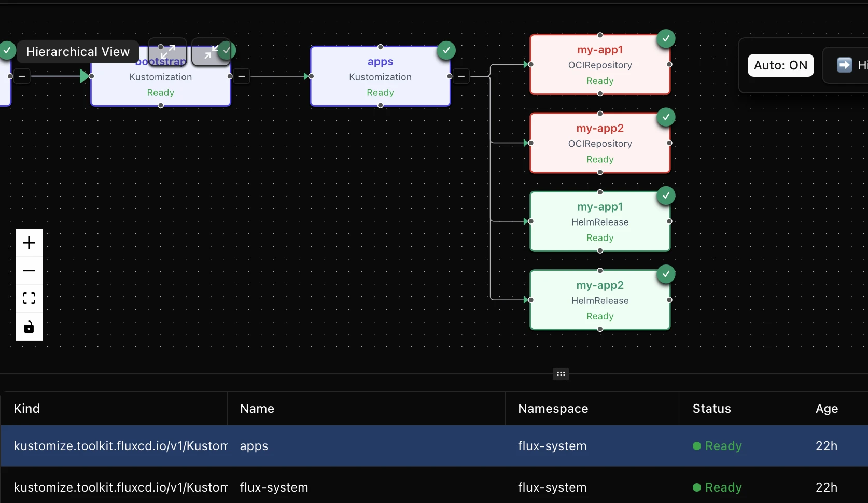Toggle the lock icon in the graph controls
The width and height of the screenshot is (868, 503).
(x=29, y=327)
